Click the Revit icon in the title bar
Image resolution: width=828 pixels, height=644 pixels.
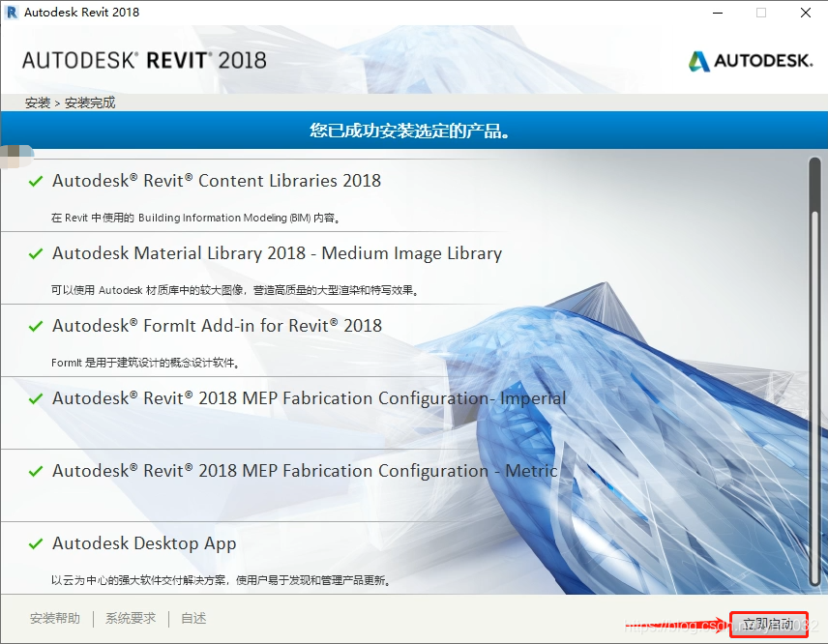[12, 12]
